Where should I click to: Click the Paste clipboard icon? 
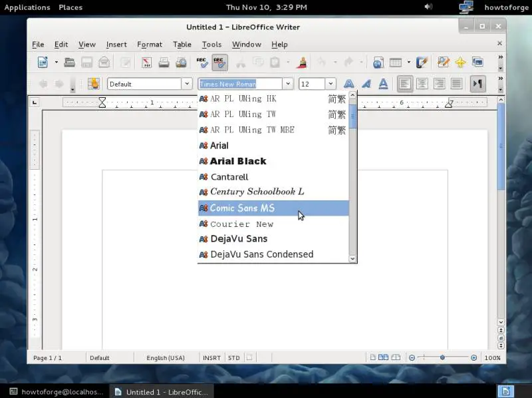tap(275, 62)
